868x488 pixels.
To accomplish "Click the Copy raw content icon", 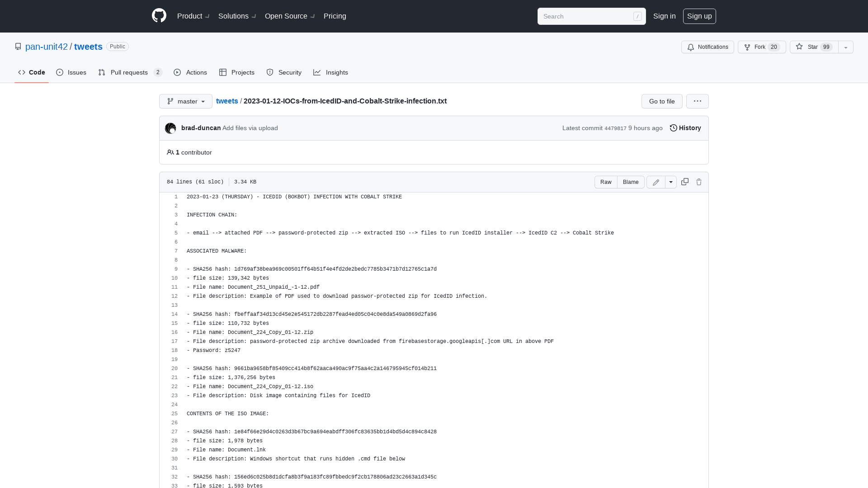I will point(684,182).
